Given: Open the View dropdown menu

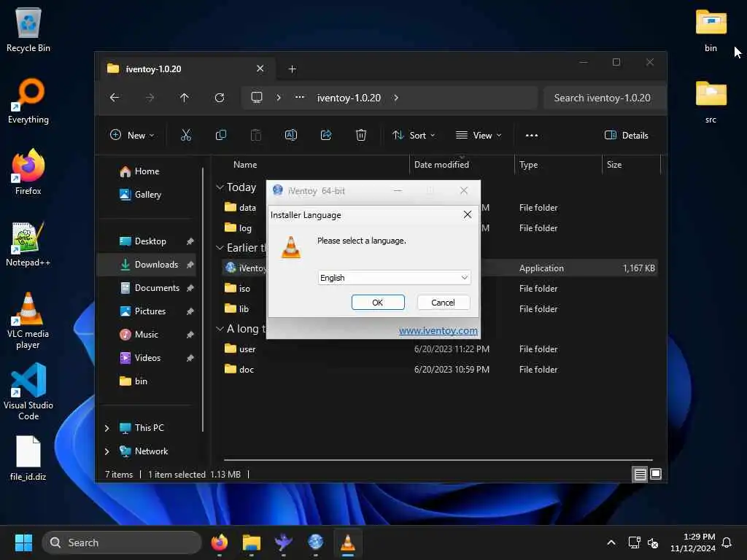Looking at the screenshot, I should point(479,135).
